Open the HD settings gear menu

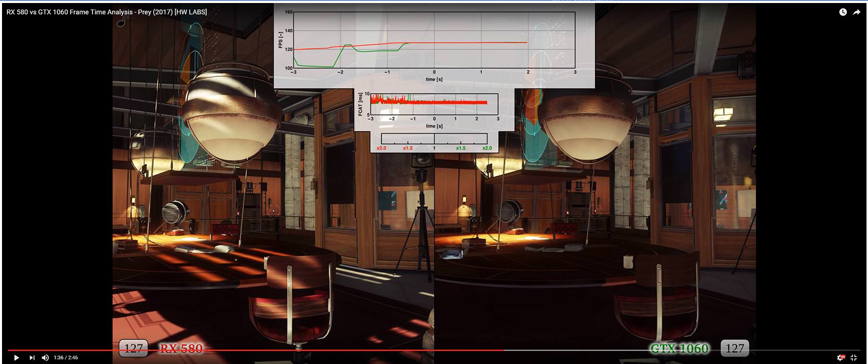click(840, 357)
